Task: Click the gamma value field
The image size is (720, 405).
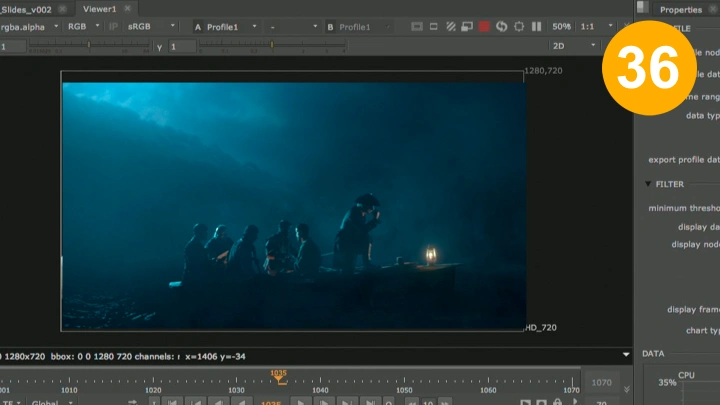Action: tap(182, 46)
